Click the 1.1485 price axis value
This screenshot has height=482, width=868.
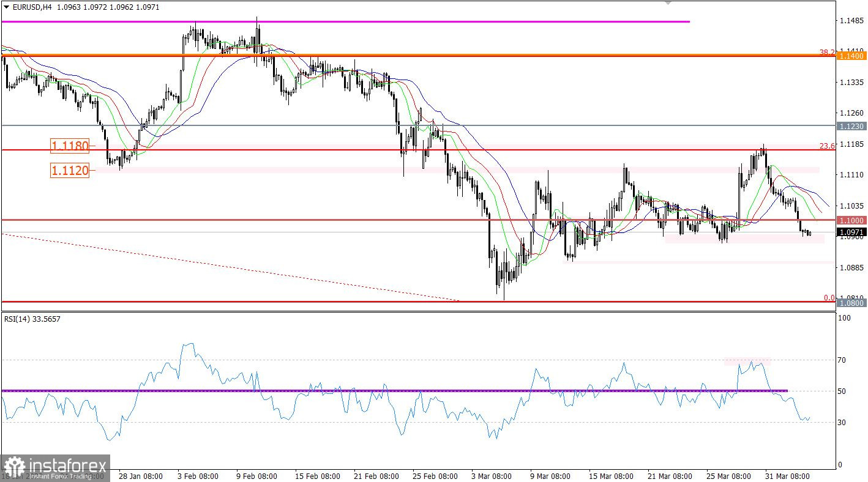coord(852,20)
